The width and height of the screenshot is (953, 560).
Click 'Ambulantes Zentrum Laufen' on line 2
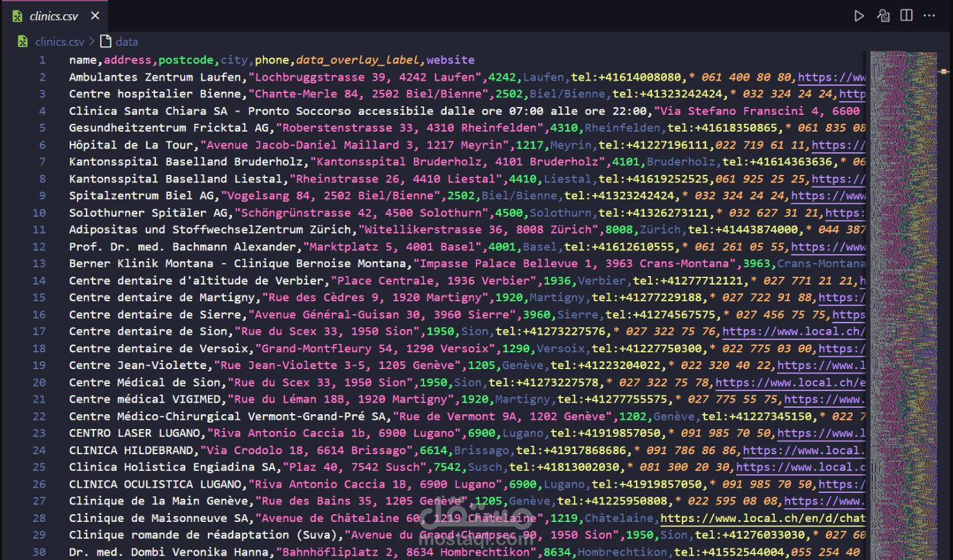tap(155, 77)
